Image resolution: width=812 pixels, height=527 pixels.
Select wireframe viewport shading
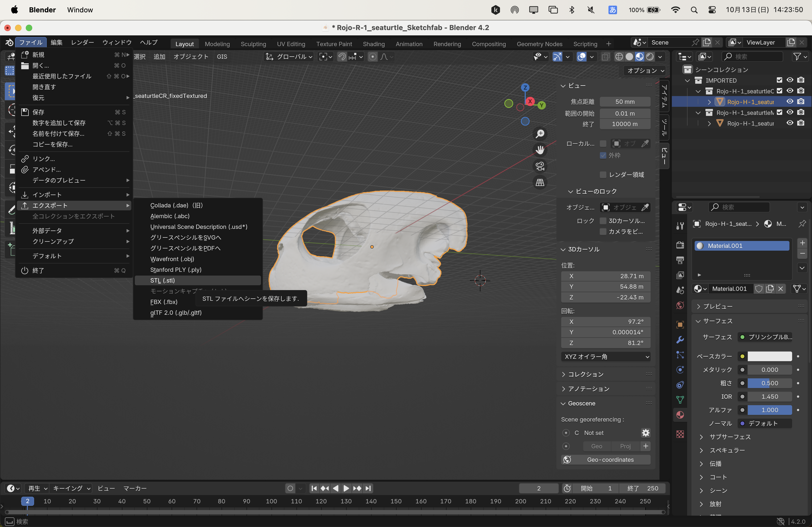(x=619, y=57)
